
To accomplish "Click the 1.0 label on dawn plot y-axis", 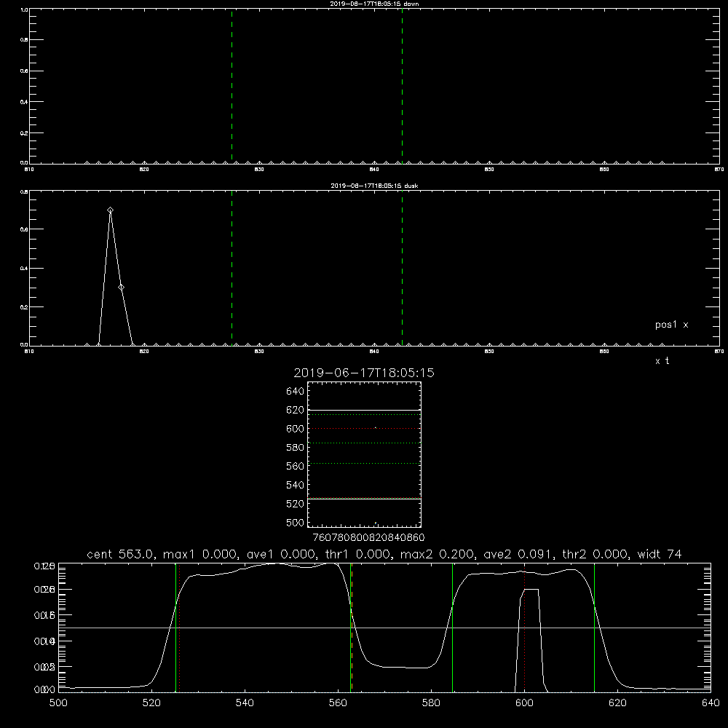I will point(24,9).
